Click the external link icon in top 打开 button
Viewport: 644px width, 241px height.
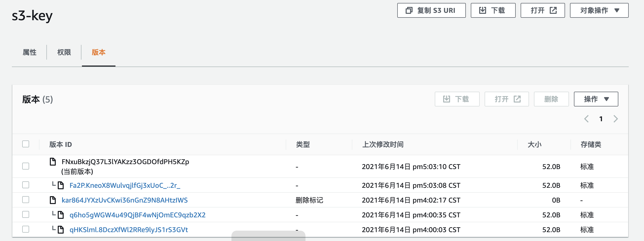pyautogui.click(x=553, y=11)
